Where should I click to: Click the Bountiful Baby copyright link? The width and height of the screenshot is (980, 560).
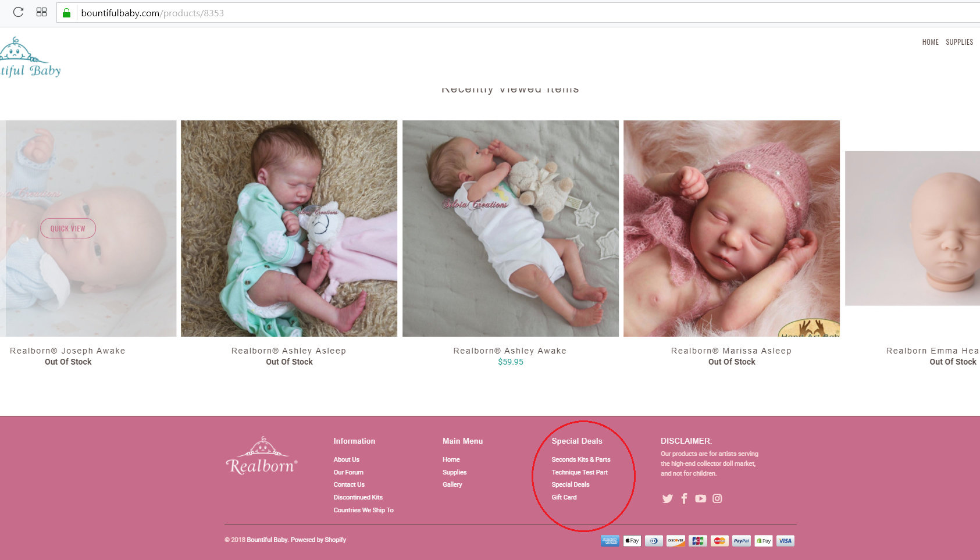click(267, 540)
